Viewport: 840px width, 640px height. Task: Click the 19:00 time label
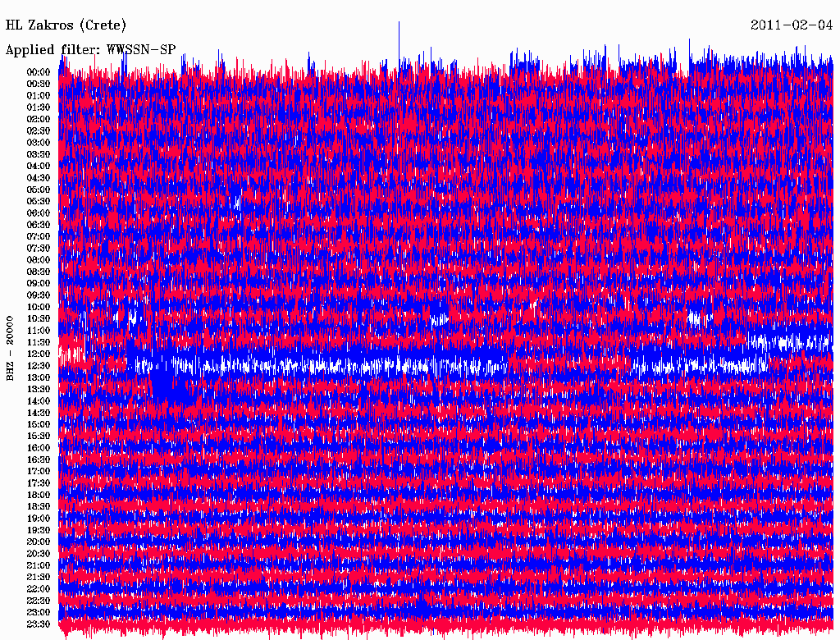39,519
